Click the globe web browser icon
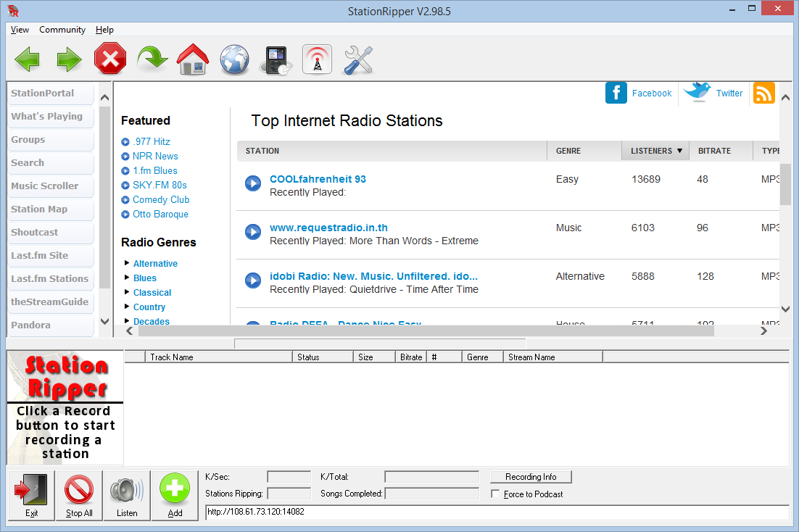The image size is (799, 532). click(234, 59)
